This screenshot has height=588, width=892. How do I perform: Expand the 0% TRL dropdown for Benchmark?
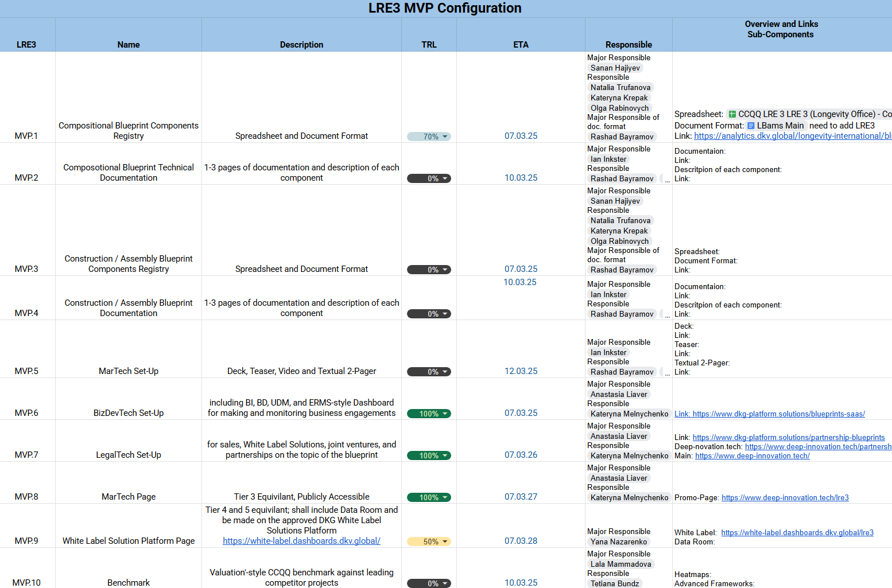[429, 583]
